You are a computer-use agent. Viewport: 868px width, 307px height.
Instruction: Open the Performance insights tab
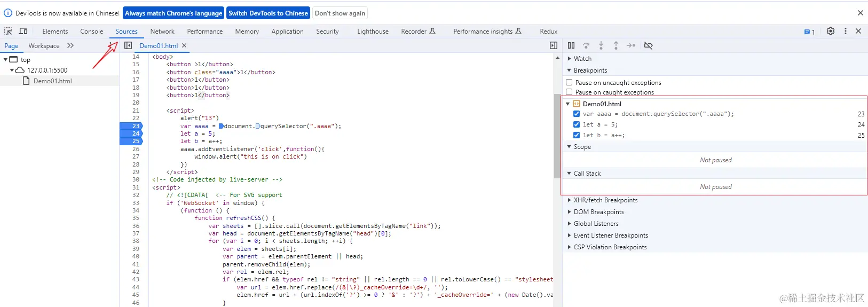(x=487, y=32)
